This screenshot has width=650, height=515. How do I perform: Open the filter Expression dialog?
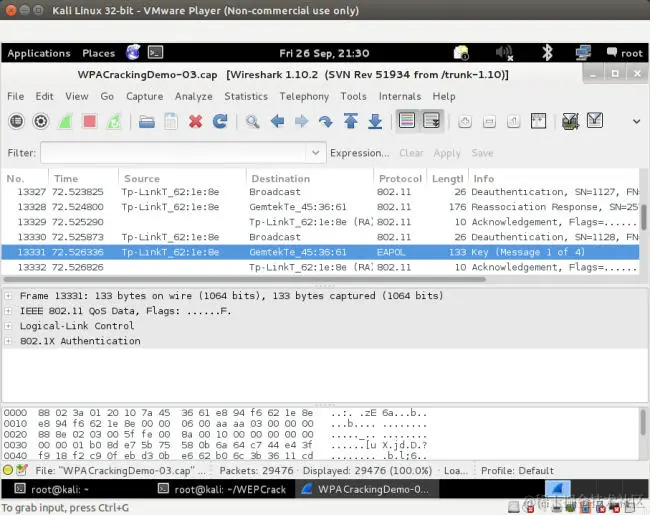[360, 153]
